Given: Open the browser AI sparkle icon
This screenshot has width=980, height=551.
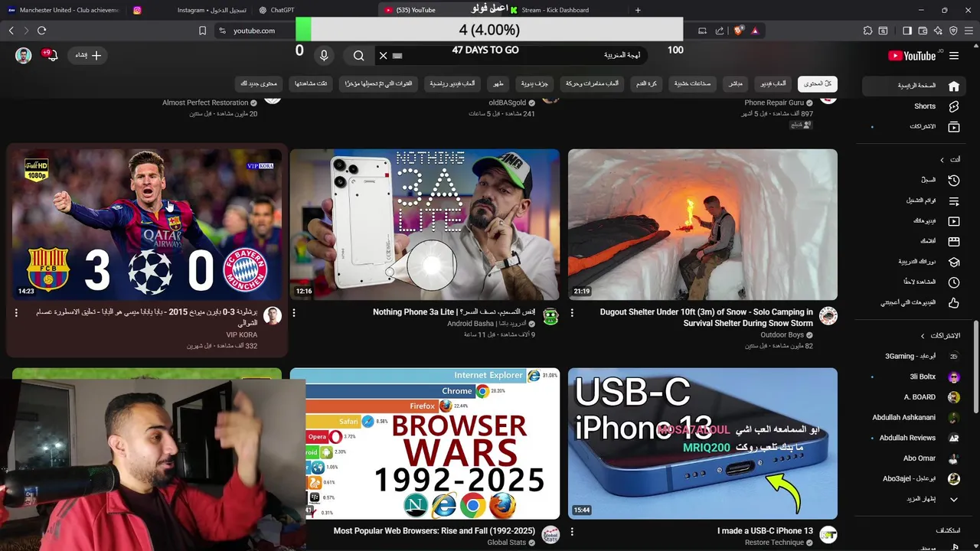Looking at the screenshot, I should (x=938, y=31).
